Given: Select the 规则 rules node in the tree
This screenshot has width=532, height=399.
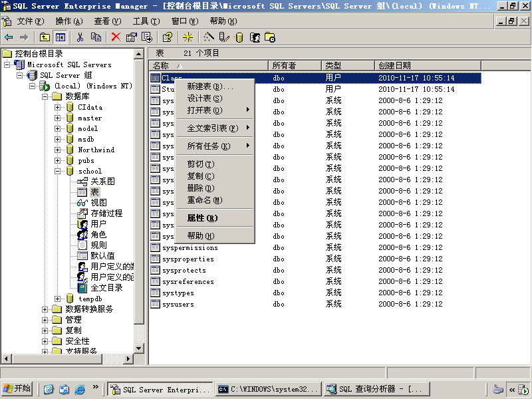Looking at the screenshot, I should (x=98, y=245).
